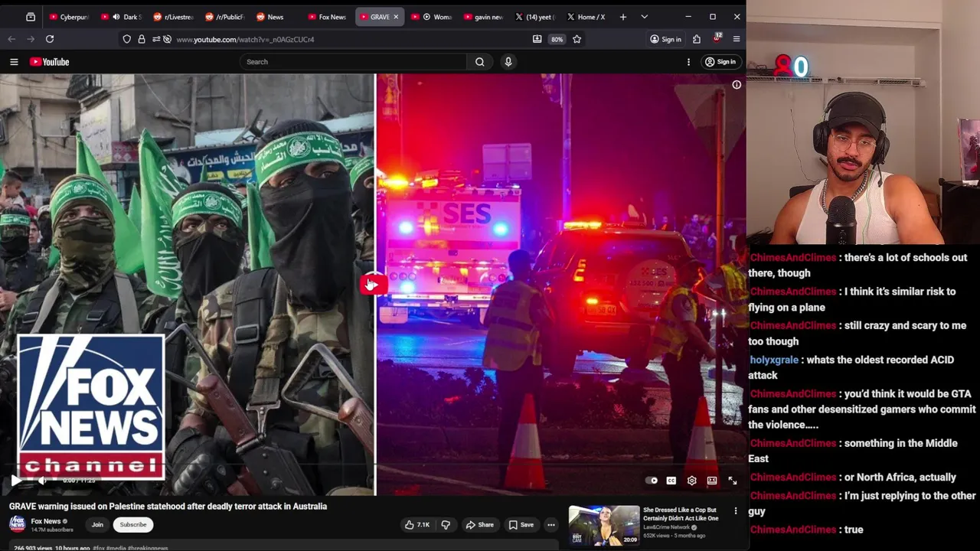Open the Fox News channel name link

[x=46, y=521]
